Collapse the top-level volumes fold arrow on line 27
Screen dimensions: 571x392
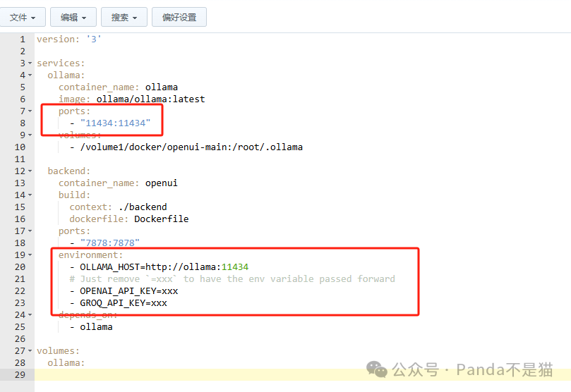[x=30, y=351]
